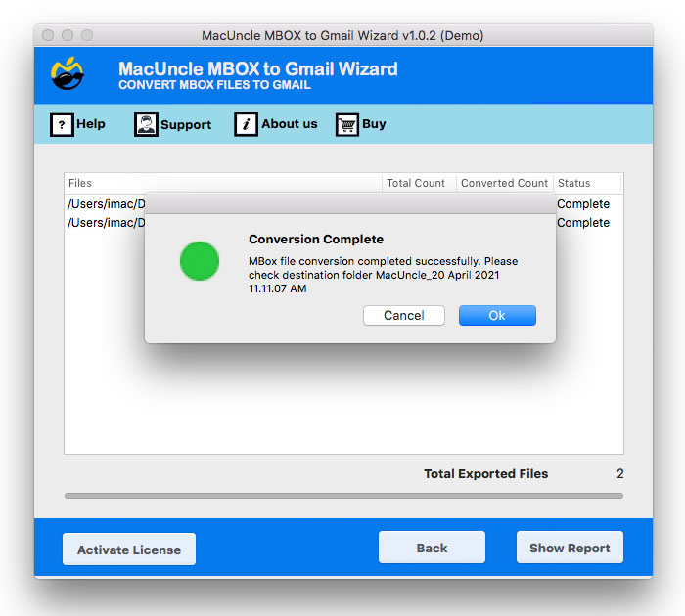
Task: Open the Show Report button
Action: [570, 548]
